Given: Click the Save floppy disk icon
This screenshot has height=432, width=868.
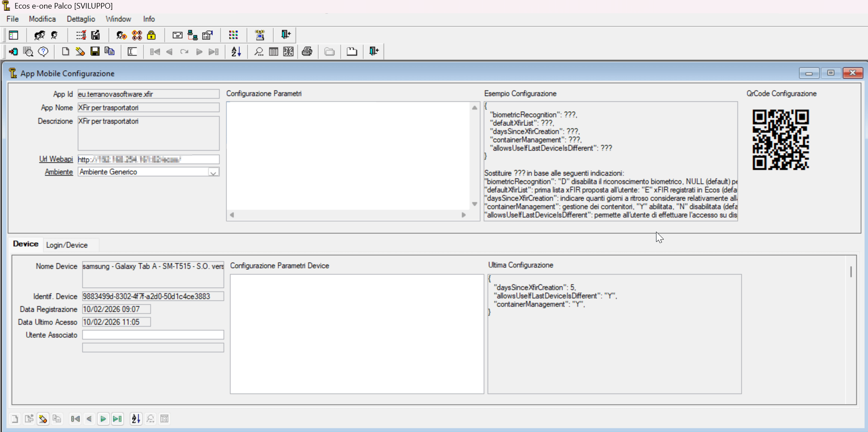Looking at the screenshot, I should click(x=95, y=52).
